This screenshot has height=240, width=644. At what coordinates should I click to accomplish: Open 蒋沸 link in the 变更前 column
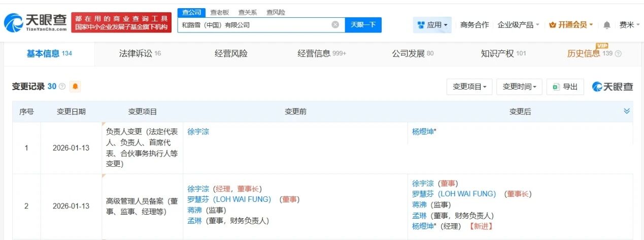[194, 210]
